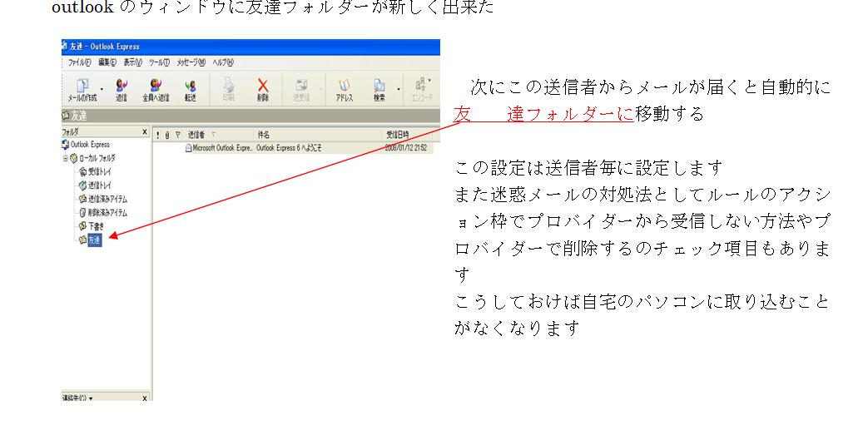Open the 下書き (Drafts) folder
The width and height of the screenshot is (868, 430).
(x=92, y=226)
